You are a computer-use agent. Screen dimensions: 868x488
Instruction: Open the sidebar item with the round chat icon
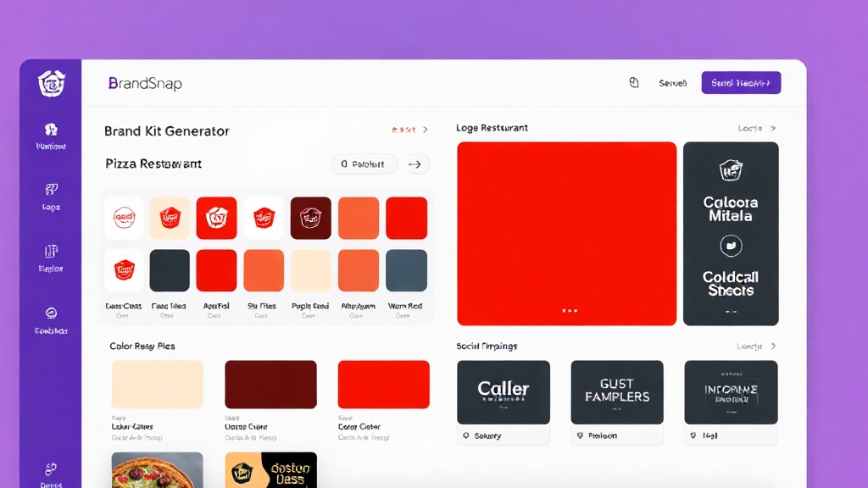(51, 321)
